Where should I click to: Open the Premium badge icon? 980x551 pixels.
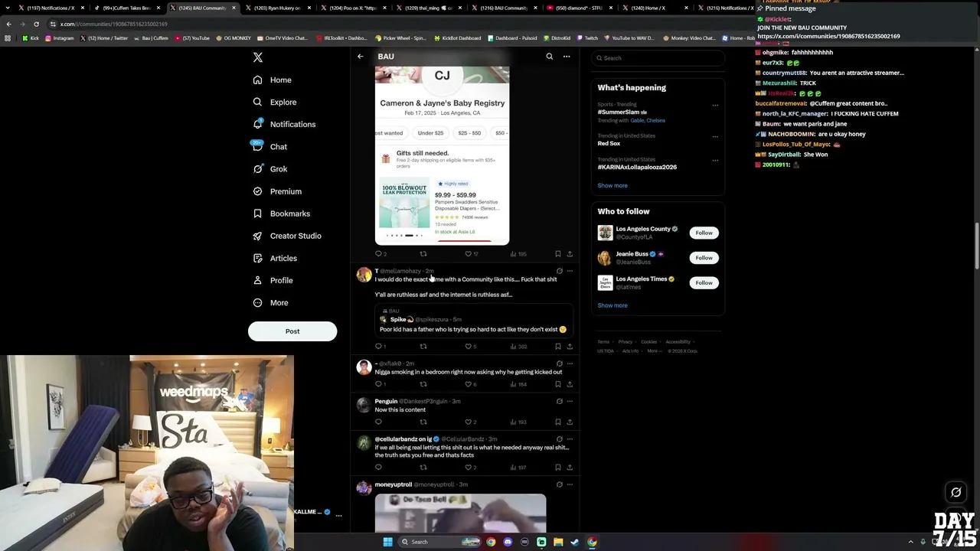coord(258,191)
